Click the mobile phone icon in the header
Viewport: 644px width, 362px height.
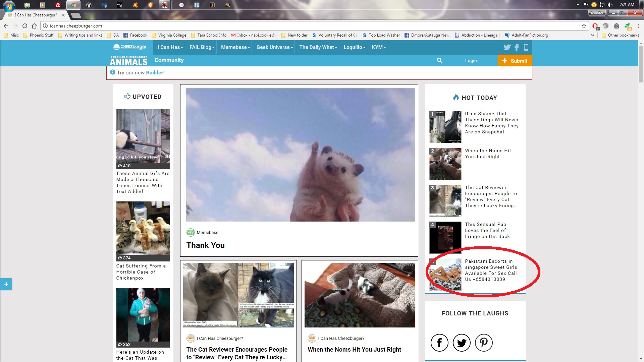[x=526, y=47]
